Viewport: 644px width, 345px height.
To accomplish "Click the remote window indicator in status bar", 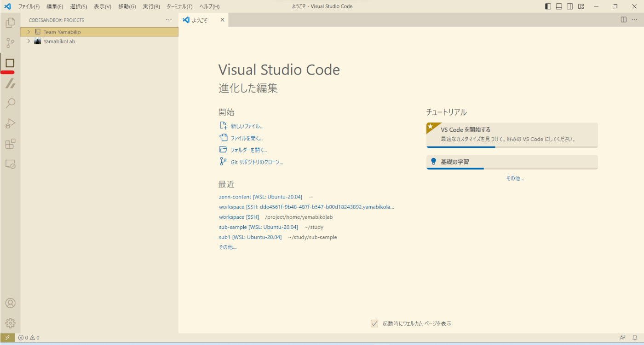I will click(x=7, y=338).
